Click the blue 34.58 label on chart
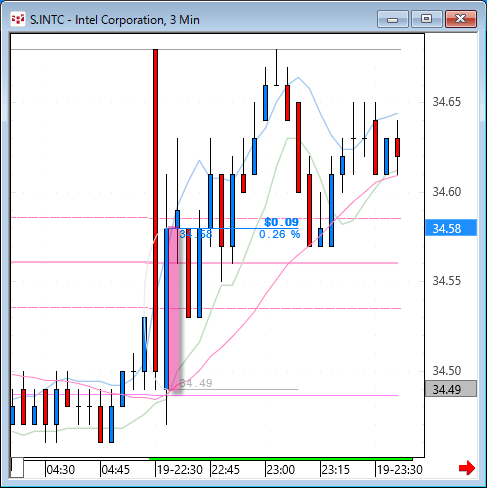This screenshot has width=487, height=488. click(196, 234)
